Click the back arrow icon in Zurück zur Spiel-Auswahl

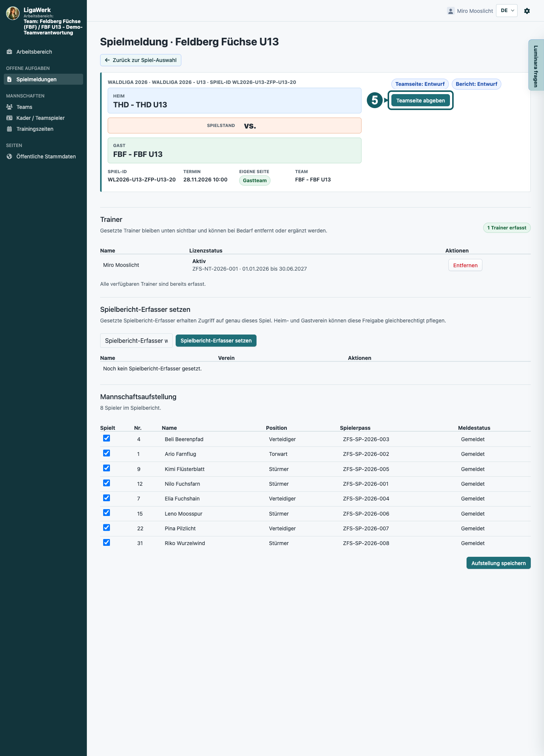point(107,60)
